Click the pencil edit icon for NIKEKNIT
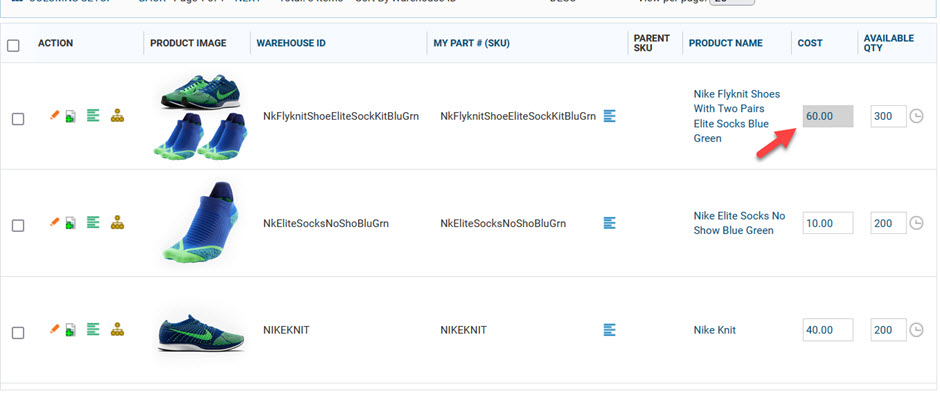940x398 pixels. (x=55, y=328)
